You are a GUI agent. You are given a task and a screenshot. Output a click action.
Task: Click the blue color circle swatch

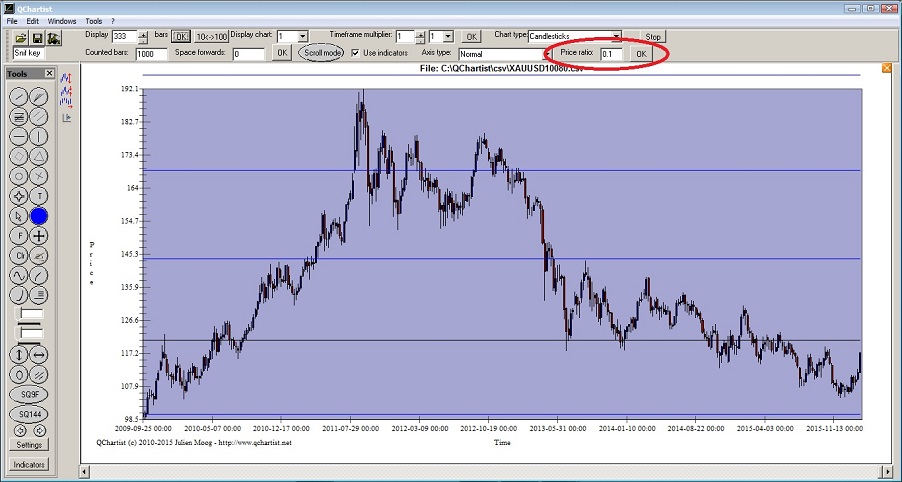(39, 215)
